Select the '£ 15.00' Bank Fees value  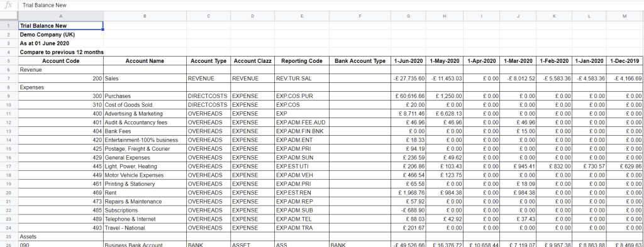coord(518,131)
